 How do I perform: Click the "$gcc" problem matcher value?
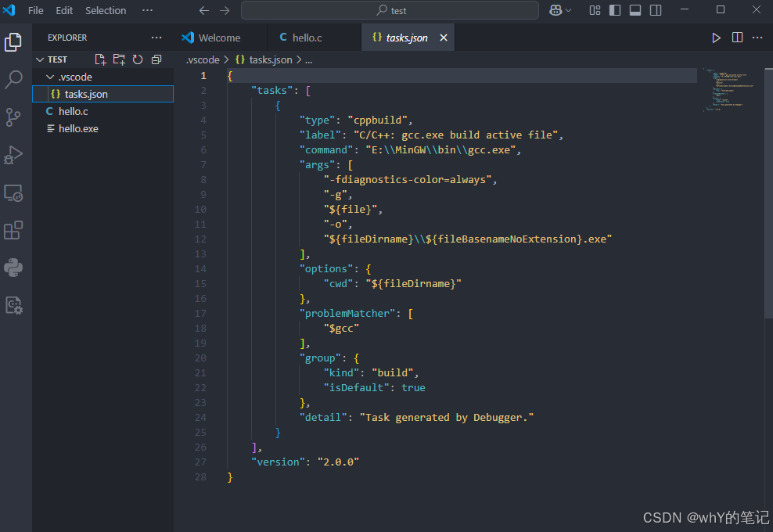click(x=341, y=329)
